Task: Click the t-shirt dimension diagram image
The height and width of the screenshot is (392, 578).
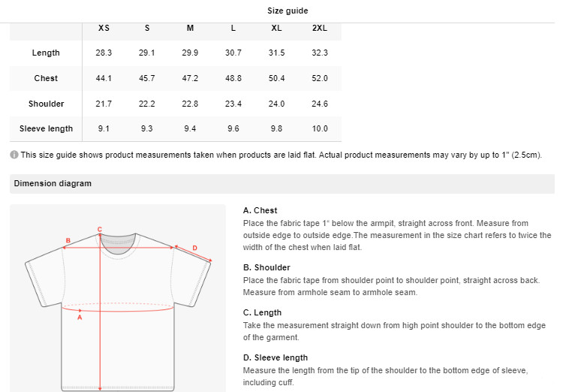Action: [118, 298]
